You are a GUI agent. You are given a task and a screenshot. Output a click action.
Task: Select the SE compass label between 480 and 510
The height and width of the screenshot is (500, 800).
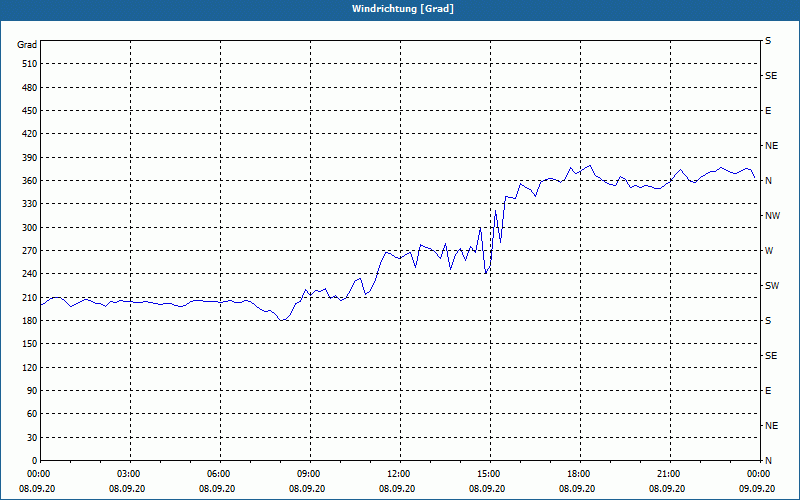click(771, 76)
